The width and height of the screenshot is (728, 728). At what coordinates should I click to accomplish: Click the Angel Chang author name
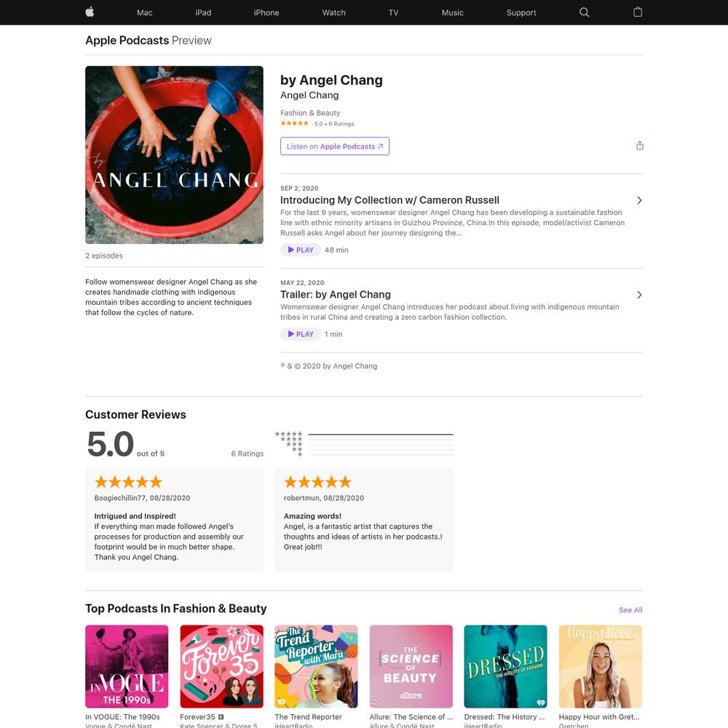309,95
